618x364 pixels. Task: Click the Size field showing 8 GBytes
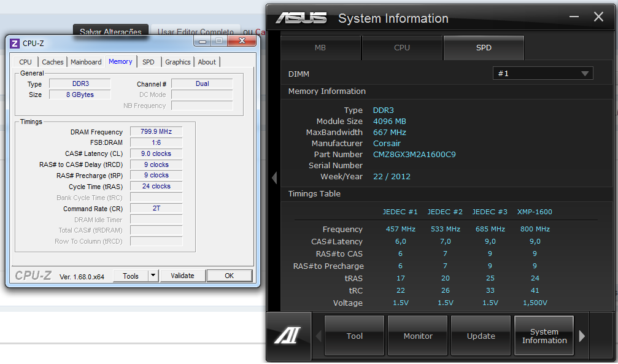point(80,95)
